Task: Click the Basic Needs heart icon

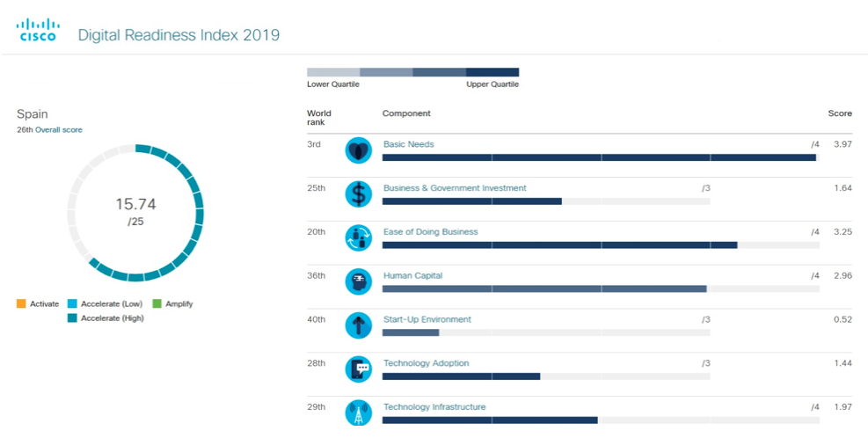Action: click(x=359, y=150)
